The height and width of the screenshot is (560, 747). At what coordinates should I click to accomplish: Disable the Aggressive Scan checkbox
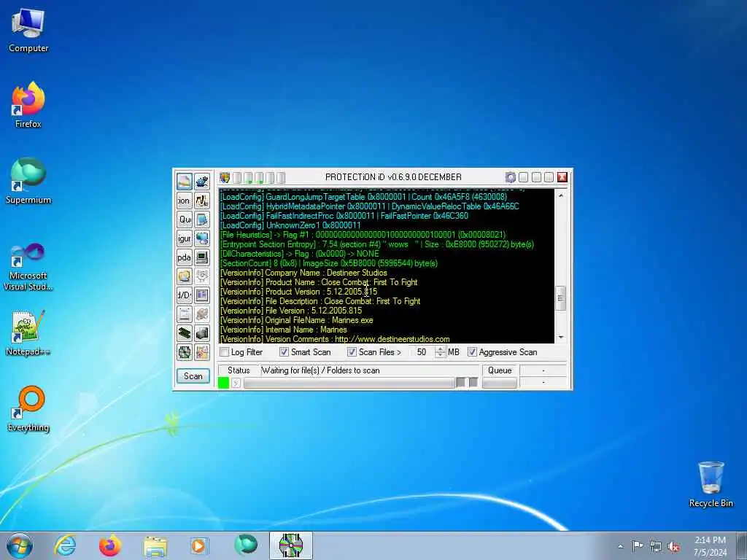click(472, 352)
